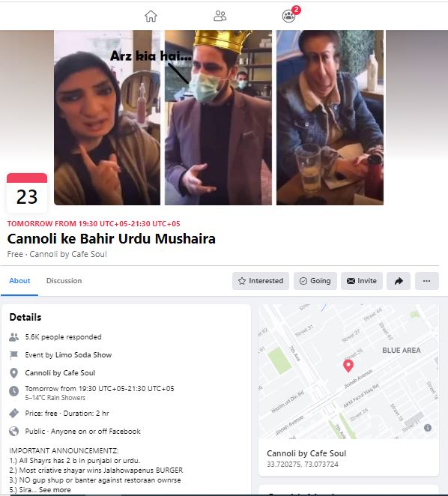Click the share arrow button
448x496 pixels.
(x=399, y=281)
